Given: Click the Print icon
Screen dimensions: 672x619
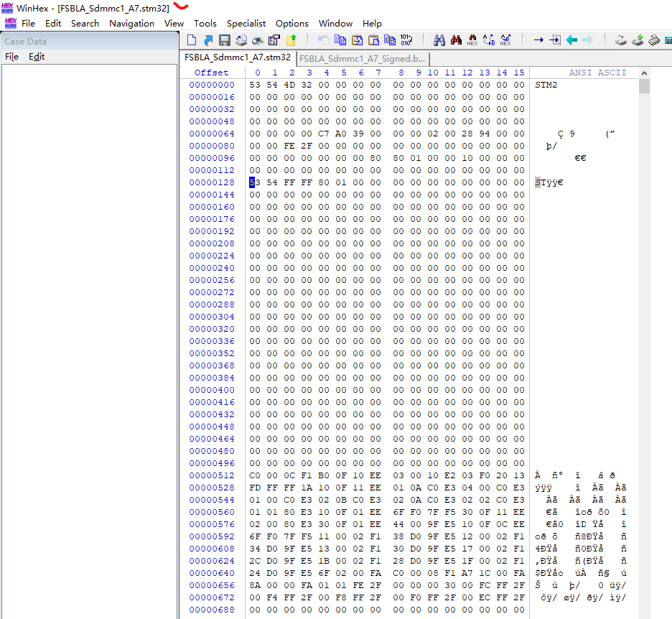Looking at the screenshot, I should point(257,40).
